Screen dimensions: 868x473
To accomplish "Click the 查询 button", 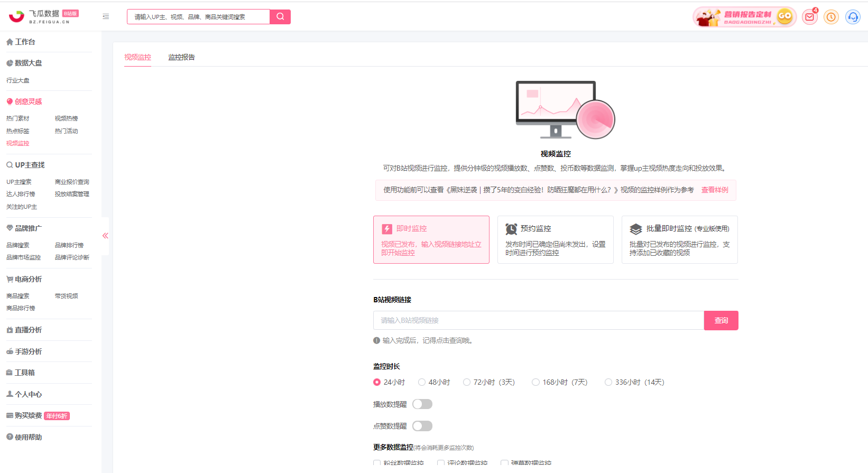I will 721,320.
